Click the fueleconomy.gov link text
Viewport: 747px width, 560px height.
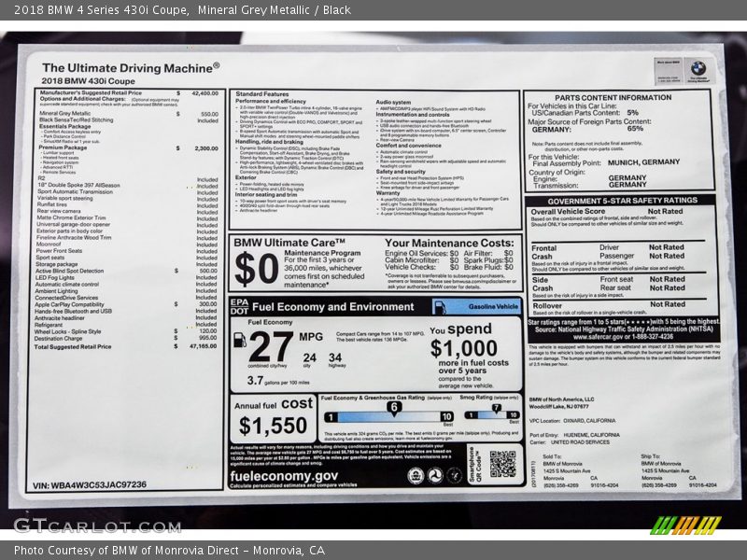[284, 476]
